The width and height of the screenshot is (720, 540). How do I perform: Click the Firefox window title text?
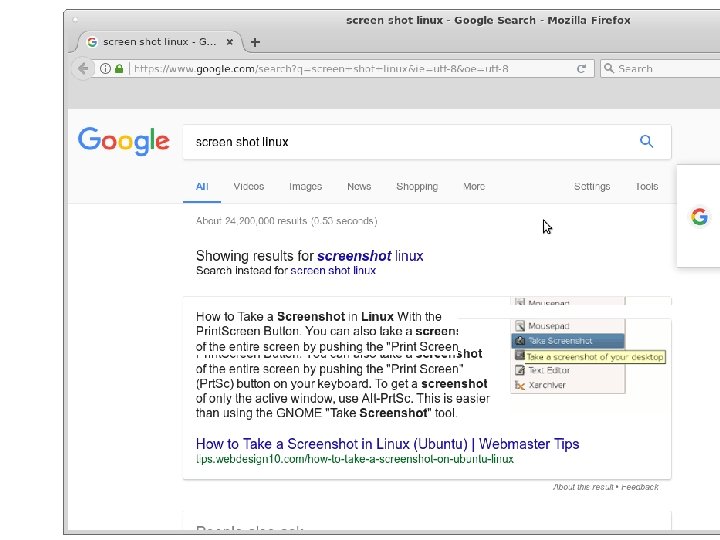click(x=488, y=20)
